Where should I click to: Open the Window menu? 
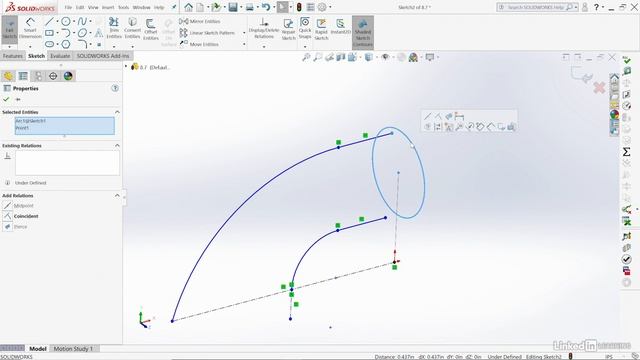click(x=141, y=7)
